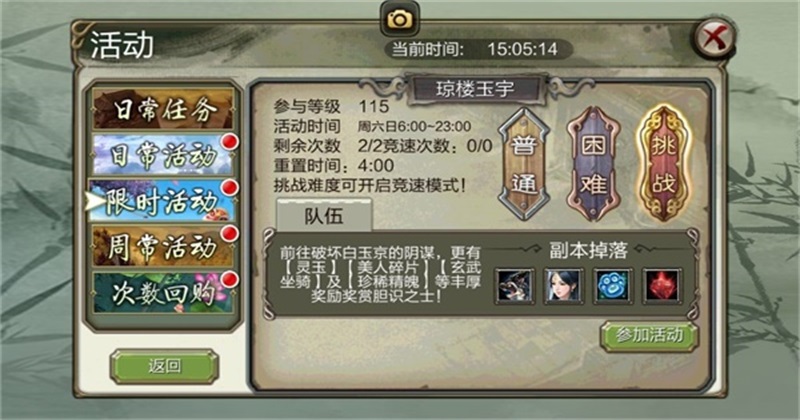Close the 活动 window with the red X

715,38
